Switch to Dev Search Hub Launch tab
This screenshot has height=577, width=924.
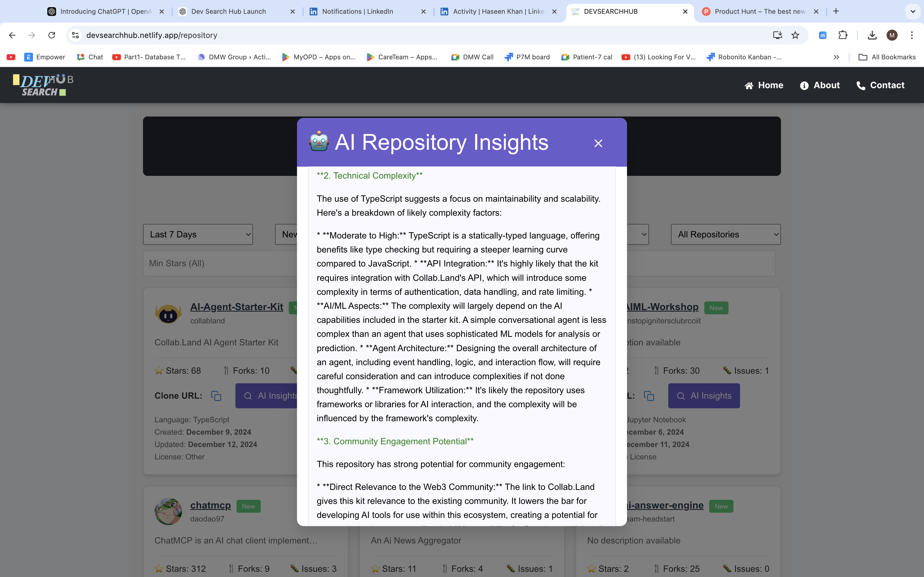tap(228, 12)
